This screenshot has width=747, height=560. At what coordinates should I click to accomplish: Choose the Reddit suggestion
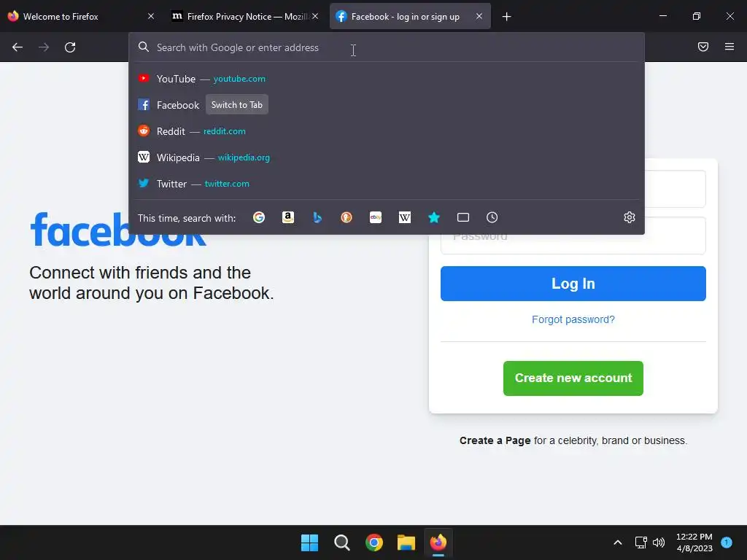coord(387,131)
